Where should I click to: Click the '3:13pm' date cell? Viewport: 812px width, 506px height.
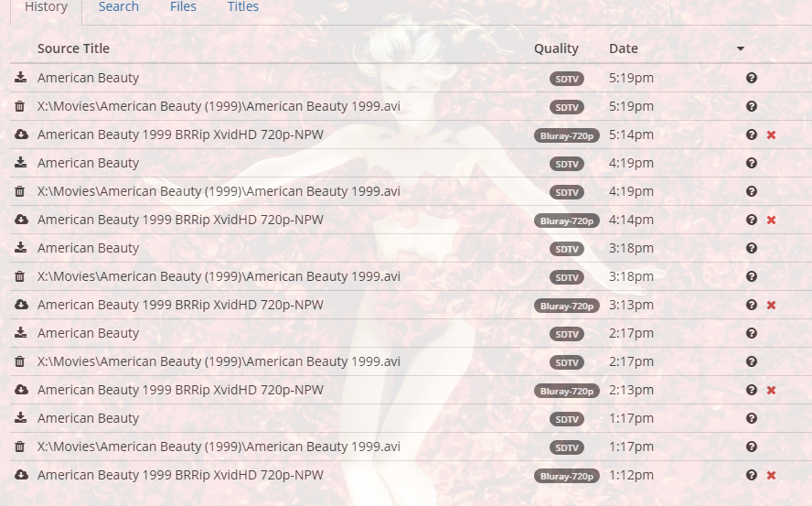tap(631, 305)
